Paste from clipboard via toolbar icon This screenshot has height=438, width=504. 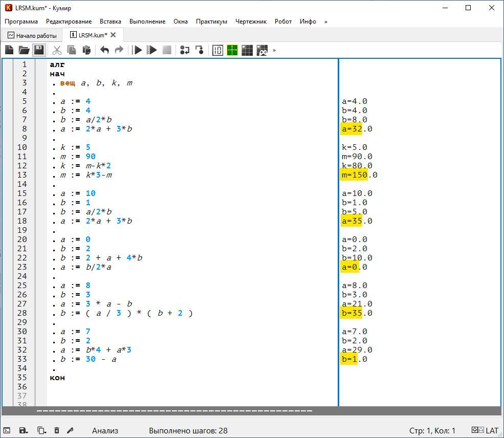(86, 50)
